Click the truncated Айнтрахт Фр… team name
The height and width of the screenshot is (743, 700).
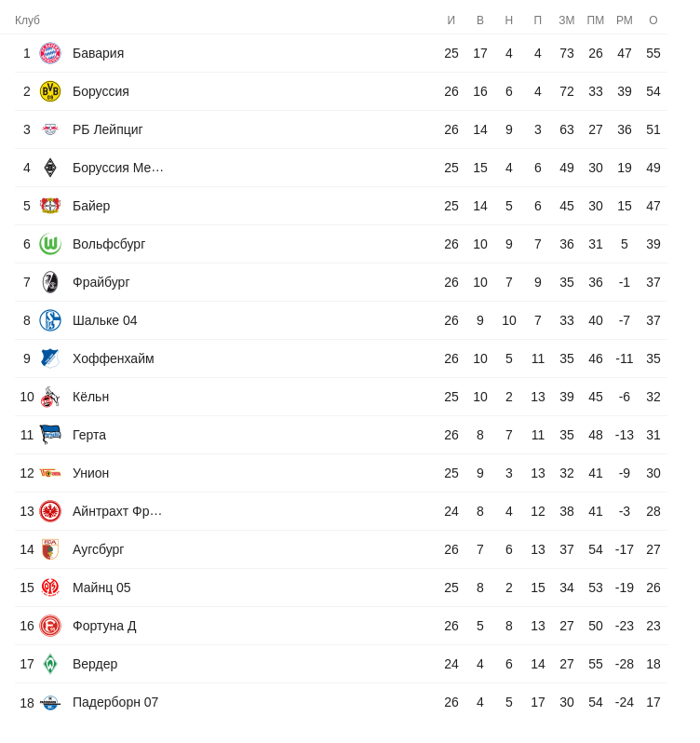[117, 511]
